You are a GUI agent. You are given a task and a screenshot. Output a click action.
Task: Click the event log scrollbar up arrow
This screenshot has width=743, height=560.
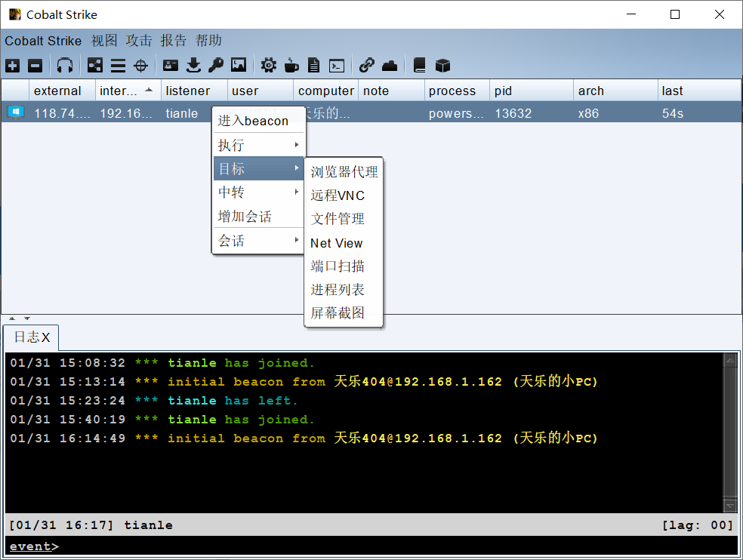point(730,361)
